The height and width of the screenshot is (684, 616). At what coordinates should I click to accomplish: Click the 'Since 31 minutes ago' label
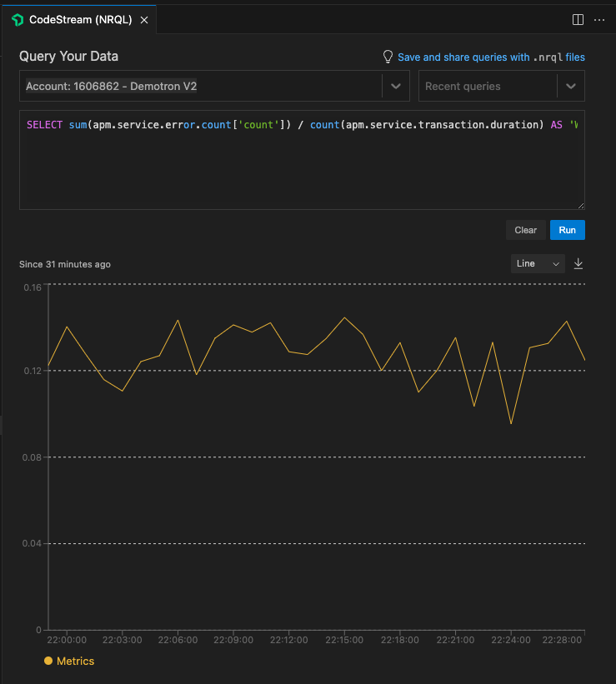65,264
